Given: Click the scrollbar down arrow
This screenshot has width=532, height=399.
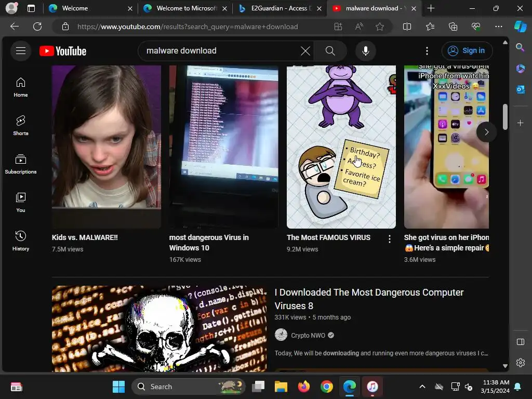Looking at the screenshot, I should (505, 366).
